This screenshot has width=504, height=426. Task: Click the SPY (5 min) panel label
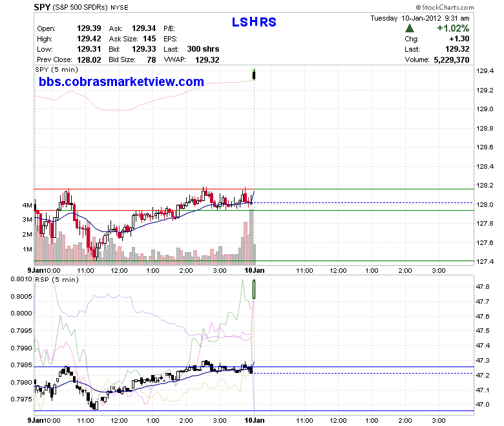pos(57,70)
